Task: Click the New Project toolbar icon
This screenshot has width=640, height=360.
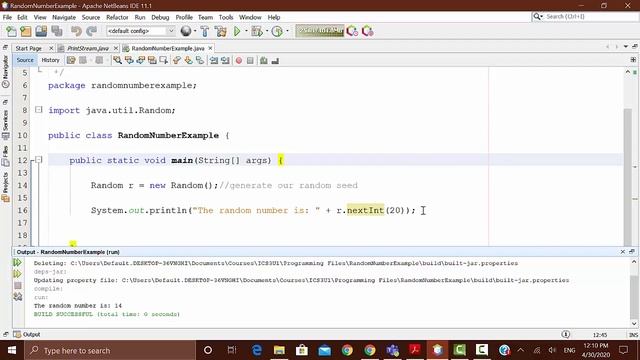Action: [x=26, y=31]
